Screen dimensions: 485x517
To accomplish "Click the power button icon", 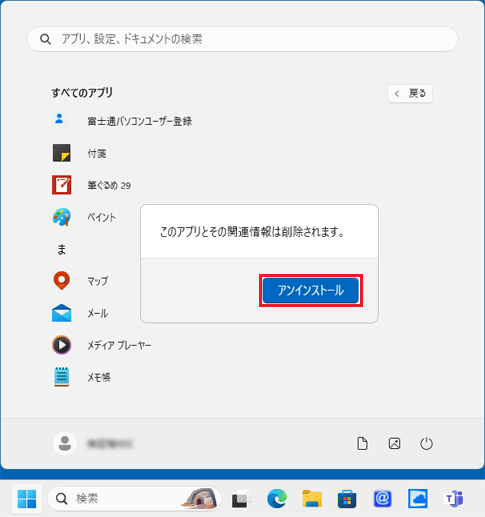I will click(426, 444).
